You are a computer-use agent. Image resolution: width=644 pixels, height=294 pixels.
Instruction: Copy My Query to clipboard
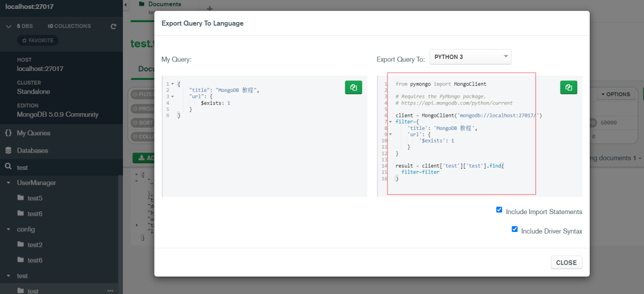point(353,88)
